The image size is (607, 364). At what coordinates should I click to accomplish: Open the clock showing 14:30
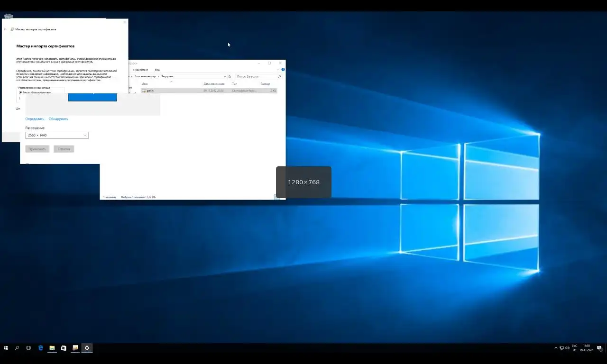(x=587, y=348)
